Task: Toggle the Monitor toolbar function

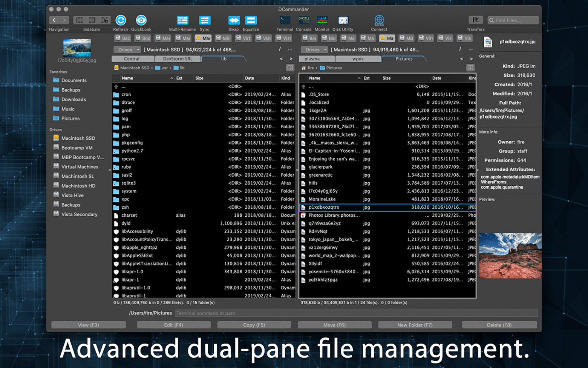Action: tap(322, 20)
